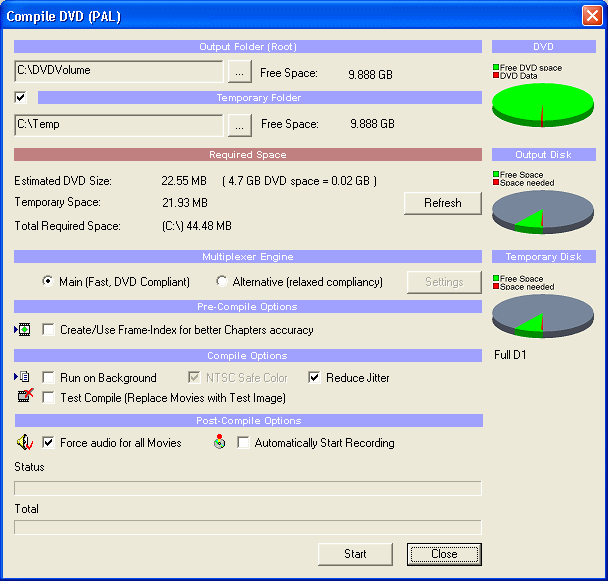Image resolution: width=608 pixels, height=581 pixels.
Task: Uncheck Force audio for all Movies
Action: click(x=48, y=443)
